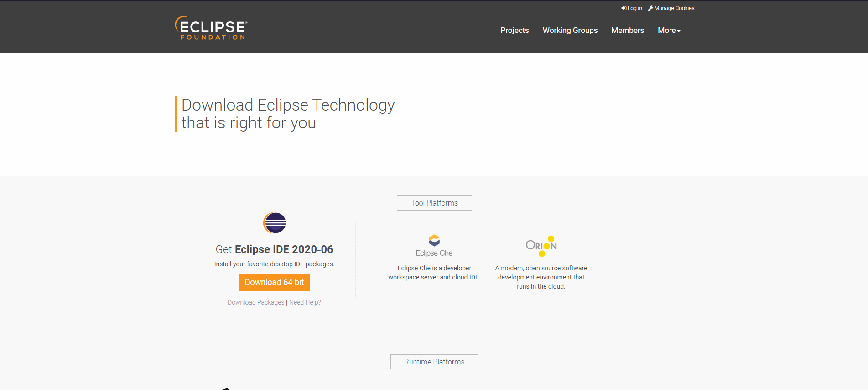Click the Need Help? link
Screen dimensions: 868x390
click(305, 302)
